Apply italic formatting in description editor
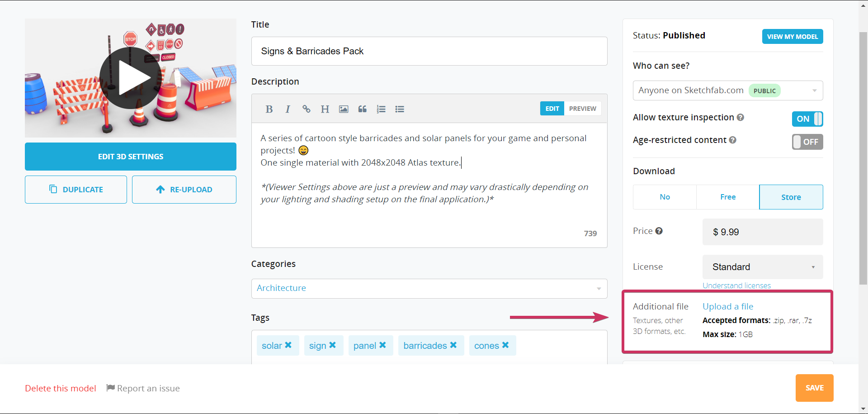 pyautogui.click(x=288, y=109)
